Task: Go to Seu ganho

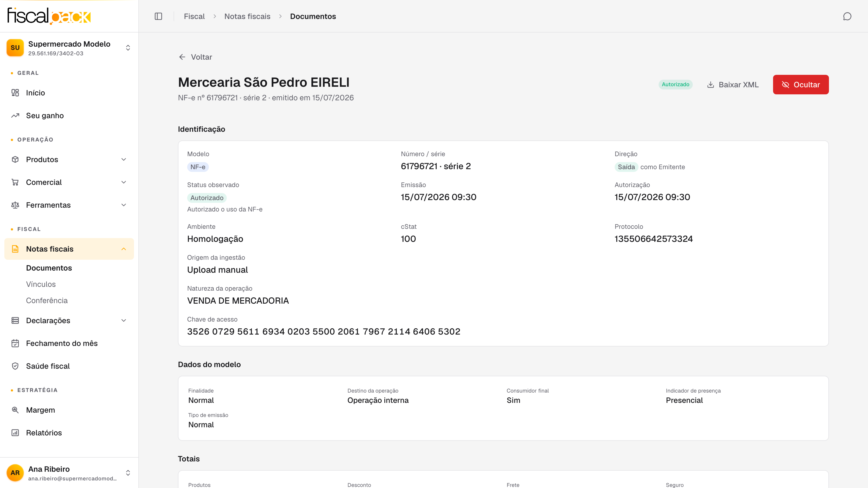Action: [69, 115]
